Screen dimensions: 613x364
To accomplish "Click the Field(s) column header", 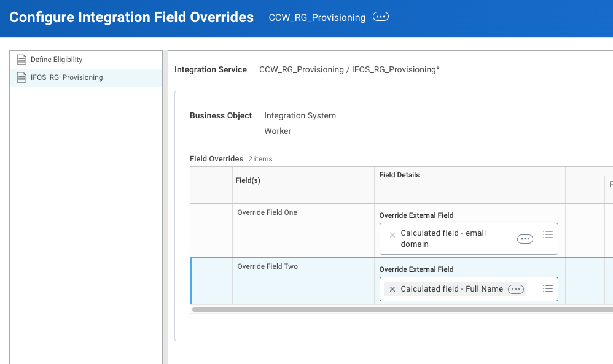I will click(303, 185).
